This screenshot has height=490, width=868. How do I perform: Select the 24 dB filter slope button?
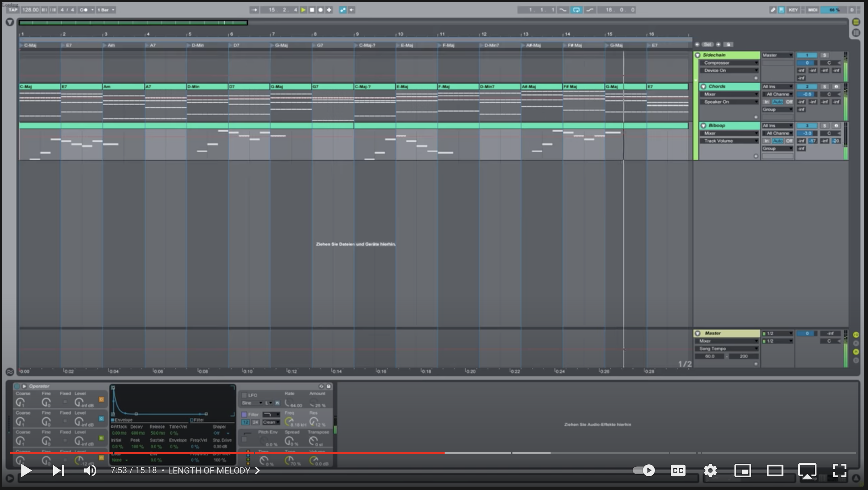click(255, 422)
